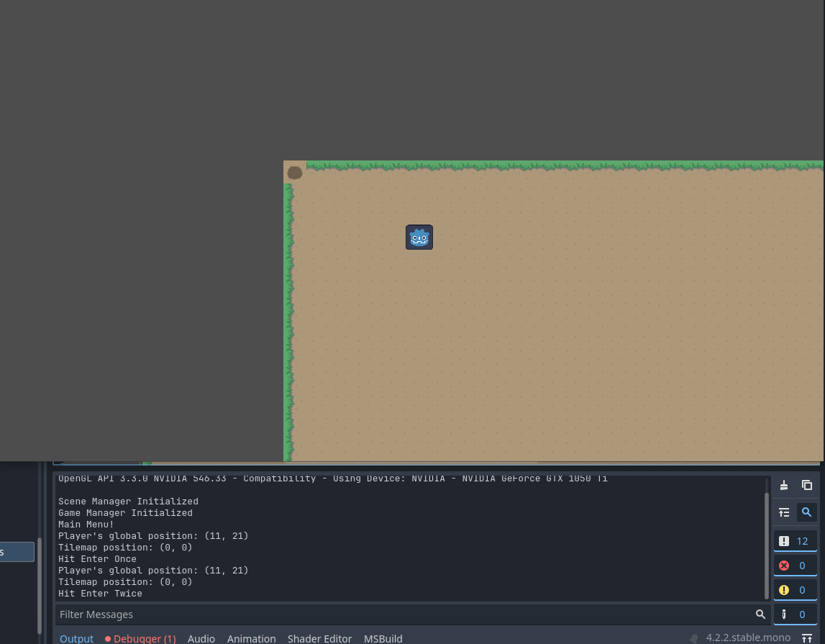This screenshot has width=825, height=644.
Task: Expand the bottom panel with the double-arrow icon
Action: (806, 638)
